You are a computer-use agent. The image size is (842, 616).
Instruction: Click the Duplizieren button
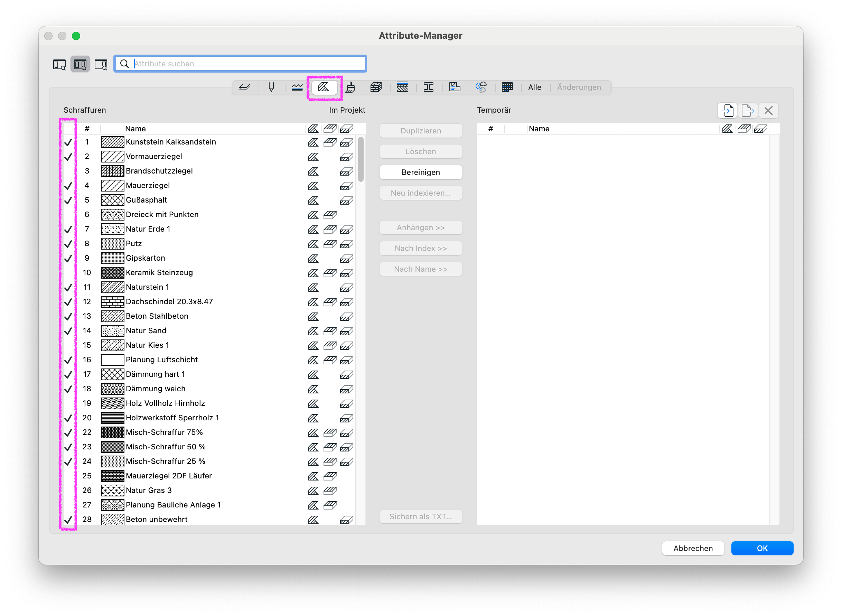(421, 131)
